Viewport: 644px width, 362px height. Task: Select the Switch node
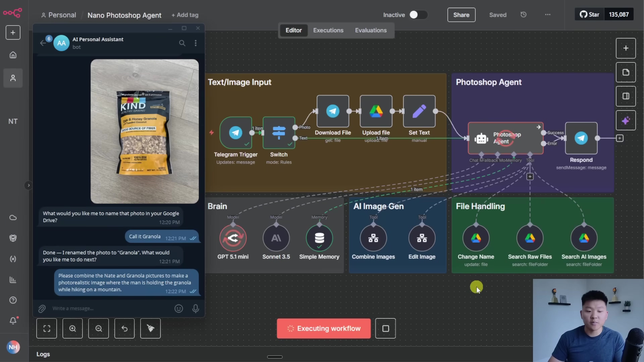pyautogui.click(x=279, y=133)
